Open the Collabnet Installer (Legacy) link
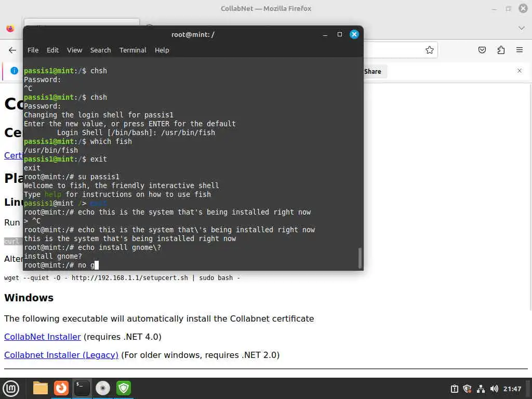The width and height of the screenshot is (532, 399). 61,355
